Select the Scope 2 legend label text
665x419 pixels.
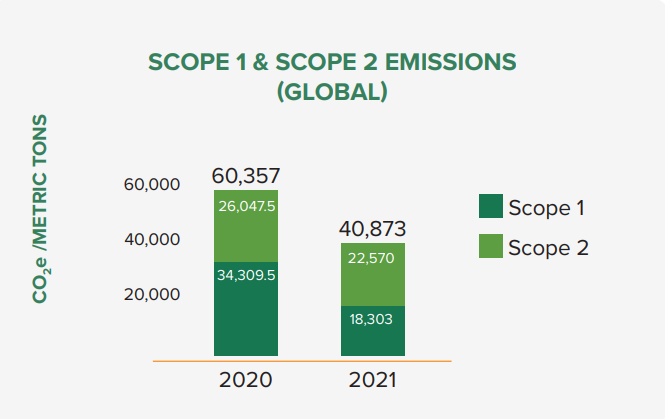pyautogui.click(x=548, y=247)
